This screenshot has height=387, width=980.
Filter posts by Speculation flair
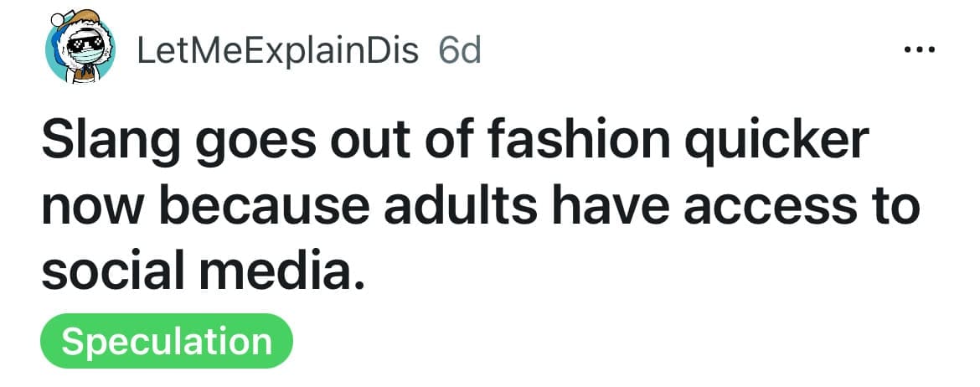click(x=166, y=342)
